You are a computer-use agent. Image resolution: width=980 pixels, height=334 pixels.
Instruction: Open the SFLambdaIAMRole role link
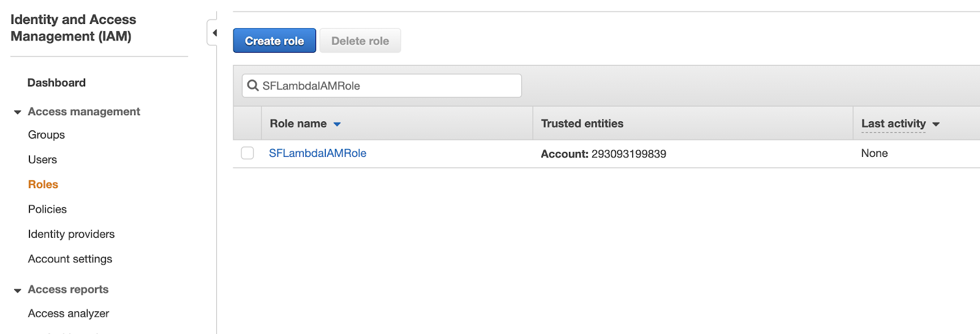317,153
